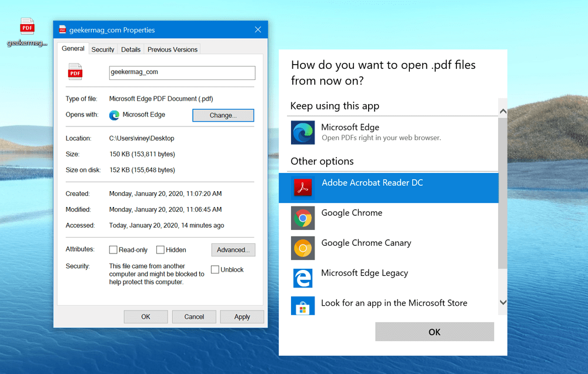588x374 pixels.
Task: Click the accessed value "14 minutes ago"
Action: (x=202, y=225)
